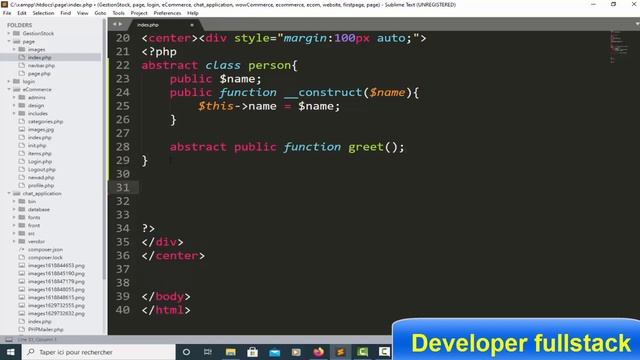Open the Selection menu
Image resolution: width=640 pixels, height=360 pixels.
[43, 13]
